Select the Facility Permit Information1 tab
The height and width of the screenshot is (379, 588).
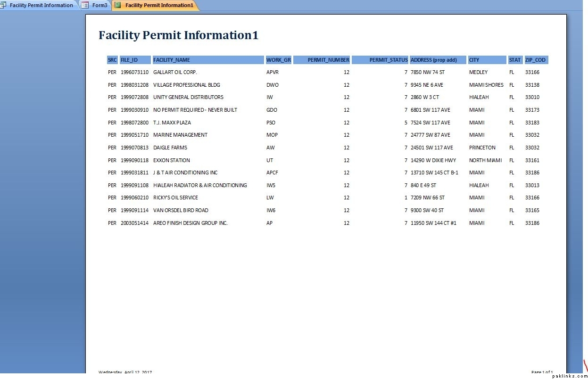click(159, 5)
